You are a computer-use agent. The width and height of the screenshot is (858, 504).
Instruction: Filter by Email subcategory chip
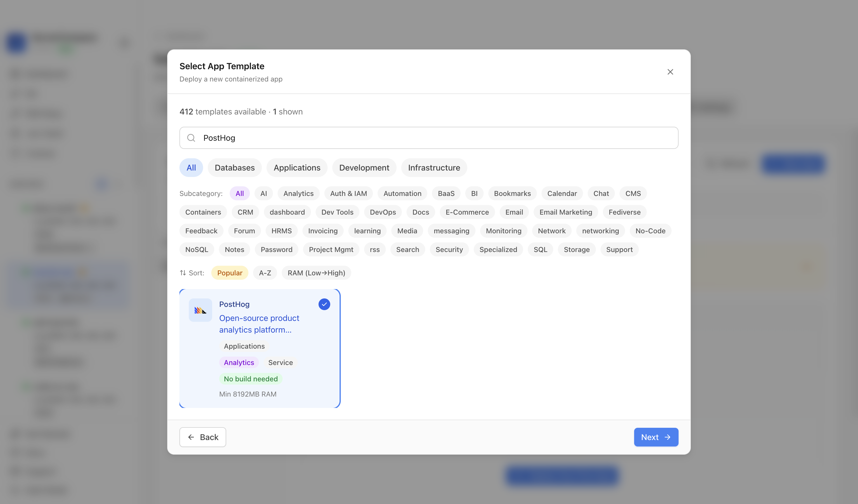(x=514, y=212)
